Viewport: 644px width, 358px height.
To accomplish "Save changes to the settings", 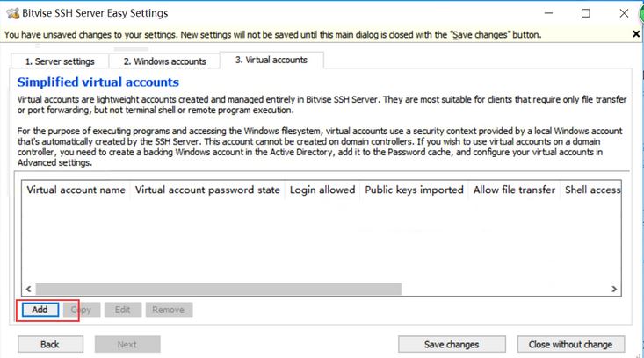I will tap(452, 344).
